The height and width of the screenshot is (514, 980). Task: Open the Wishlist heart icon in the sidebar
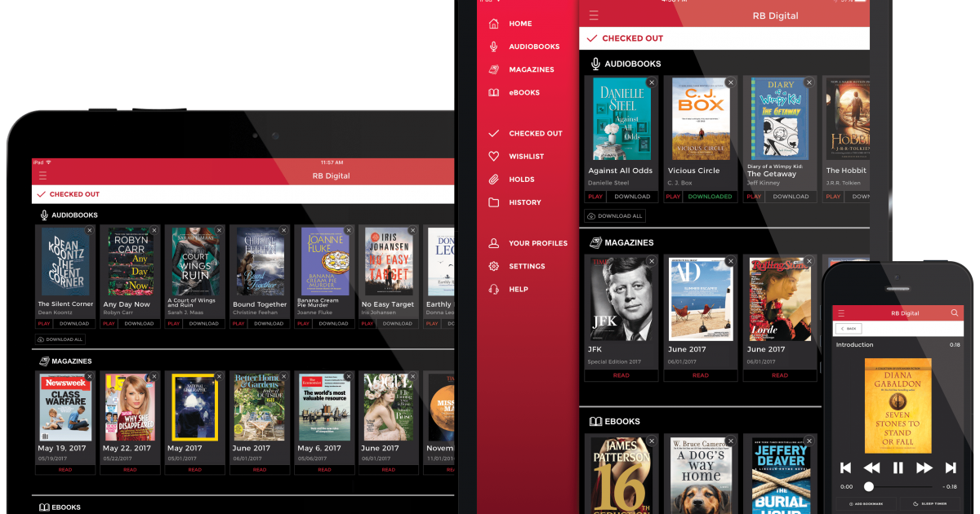[493, 156]
